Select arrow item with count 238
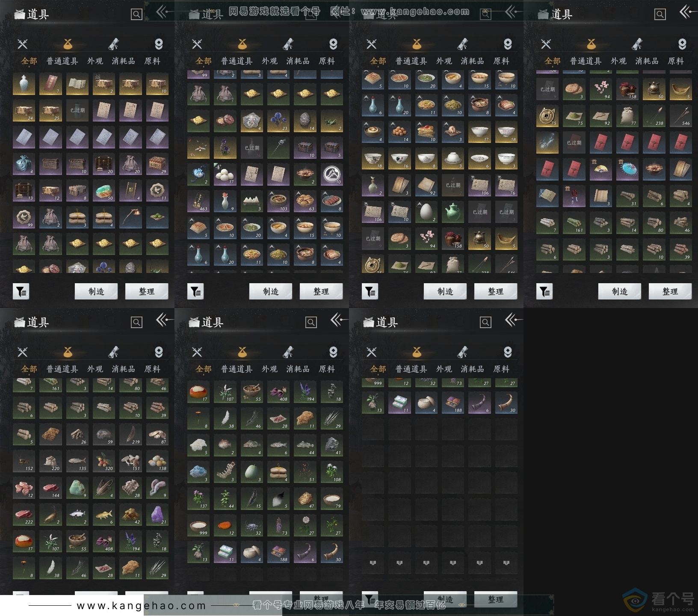Viewport: 698px width, 616px height. 654,116
